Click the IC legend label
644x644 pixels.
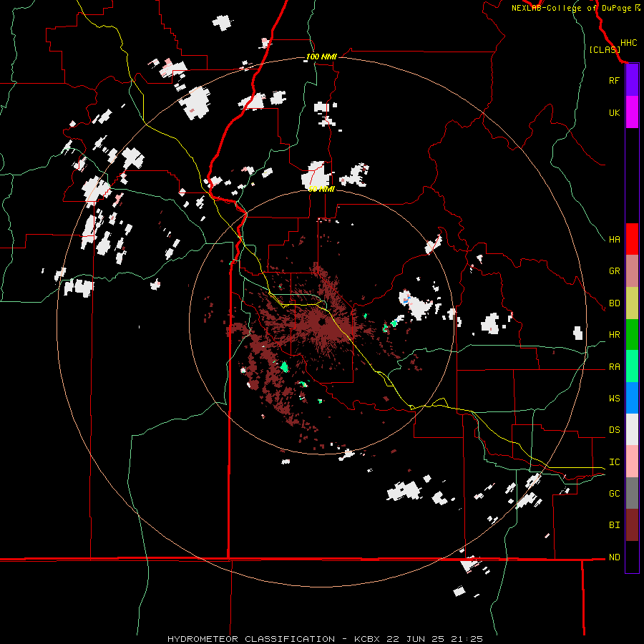(x=614, y=462)
